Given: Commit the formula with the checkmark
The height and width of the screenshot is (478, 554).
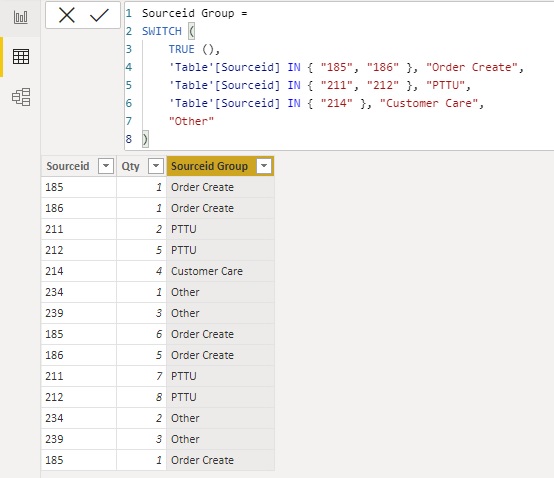Looking at the screenshot, I should (x=99, y=15).
